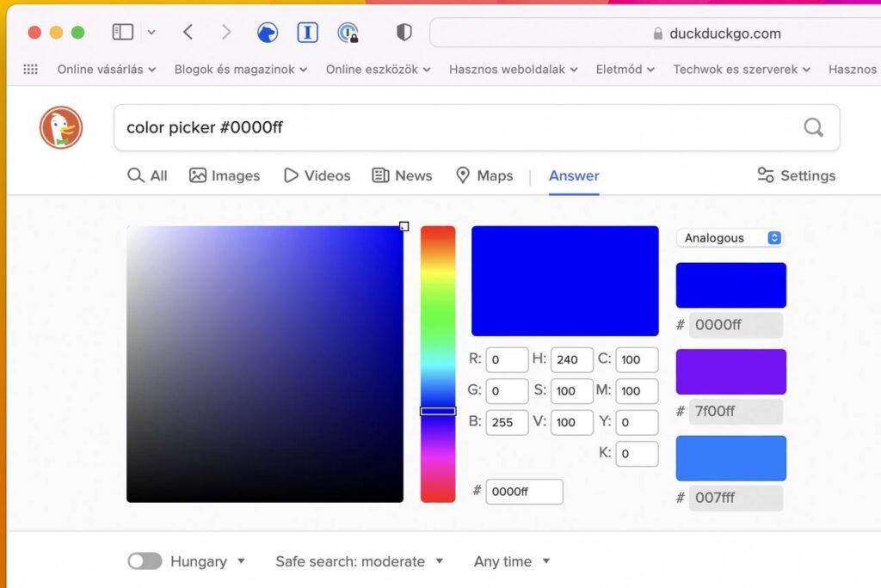This screenshot has height=588, width=881.
Task: Click the M magenta value field
Action: [x=638, y=391]
